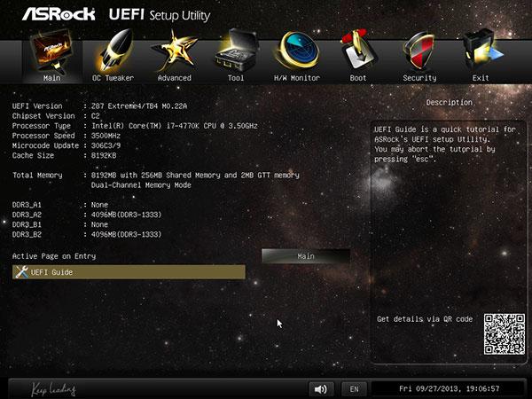Image resolution: width=532 pixels, height=399 pixels.
Task: Switch to the Security tab label
Action: click(419, 78)
